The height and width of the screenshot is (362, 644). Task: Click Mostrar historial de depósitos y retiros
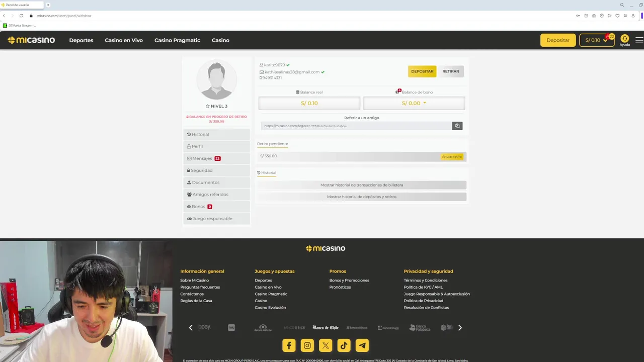[361, 197]
